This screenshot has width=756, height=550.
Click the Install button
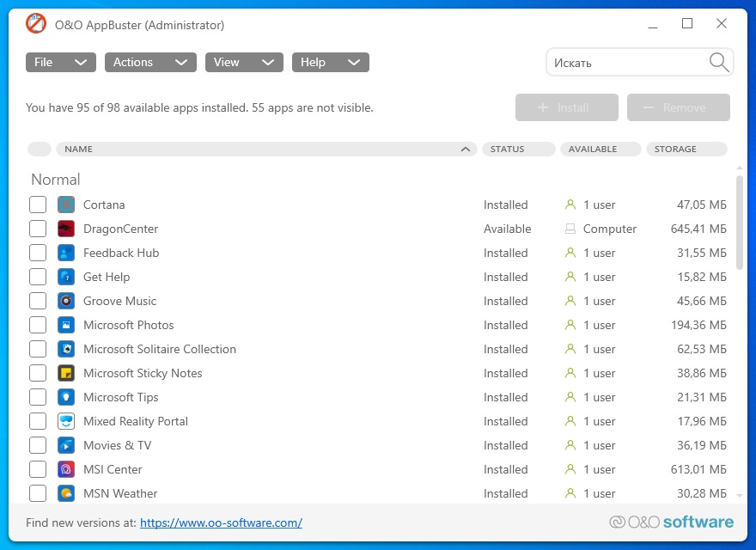pos(566,107)
